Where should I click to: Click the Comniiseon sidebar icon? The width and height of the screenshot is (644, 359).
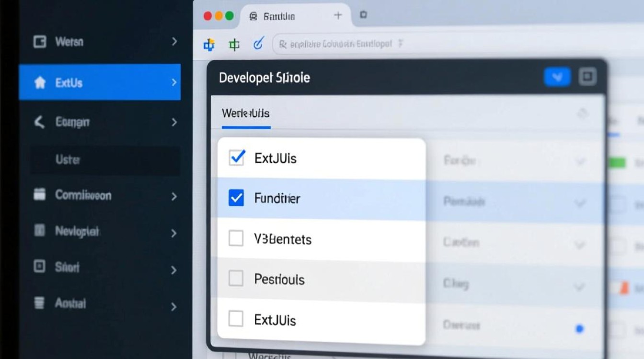[x=40, y=194]
